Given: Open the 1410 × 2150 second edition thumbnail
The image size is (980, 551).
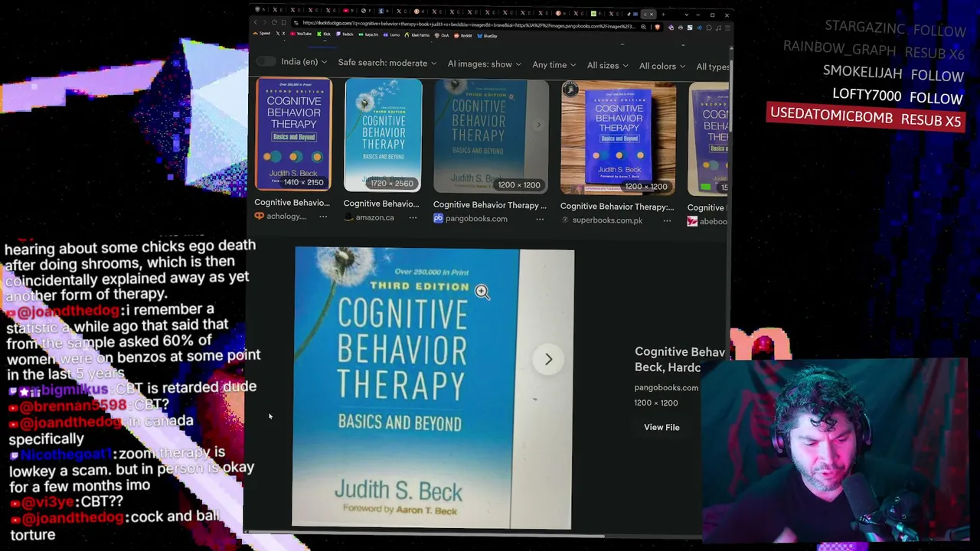Looking at the screenshot, I should [293, 134].
